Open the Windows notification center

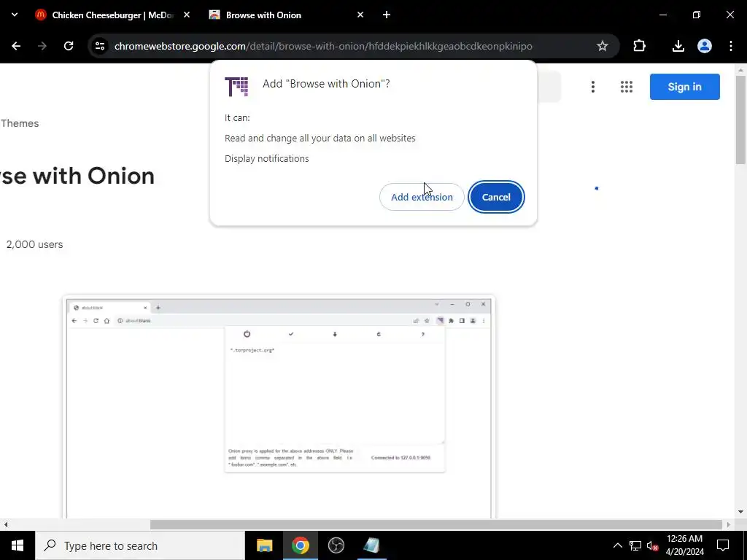click(723, 545)
